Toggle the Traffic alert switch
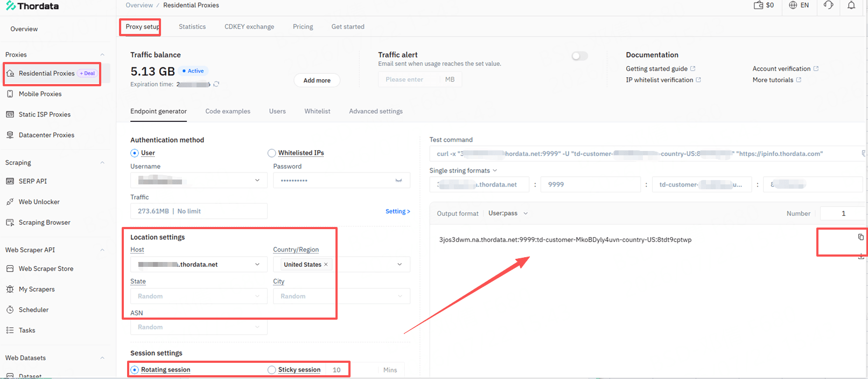The height and width of the screenshot is (379, 868). [x=580, y=56]
